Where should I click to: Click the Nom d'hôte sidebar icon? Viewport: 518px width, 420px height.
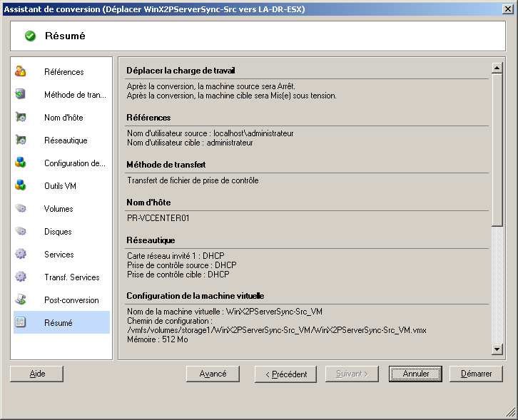click(21, 117)
